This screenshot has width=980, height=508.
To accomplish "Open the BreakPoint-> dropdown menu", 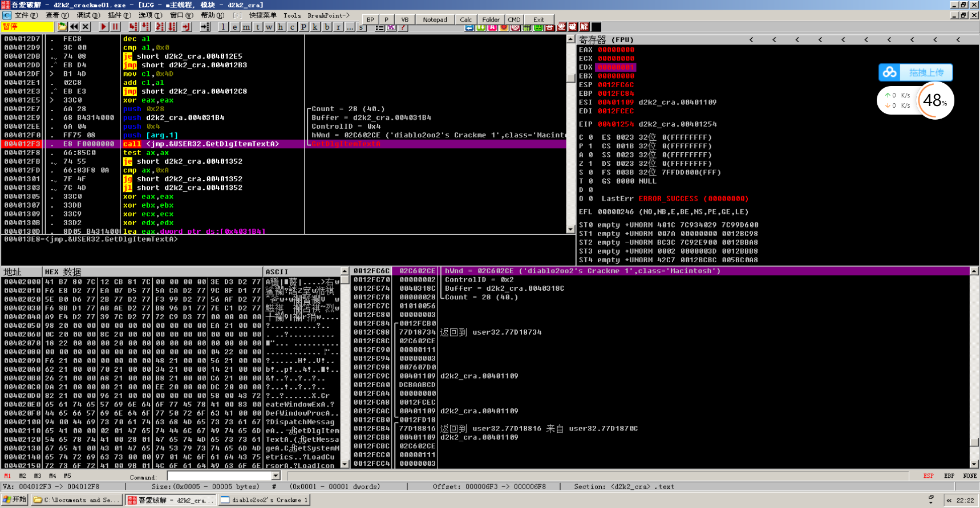I will (329, 15).
